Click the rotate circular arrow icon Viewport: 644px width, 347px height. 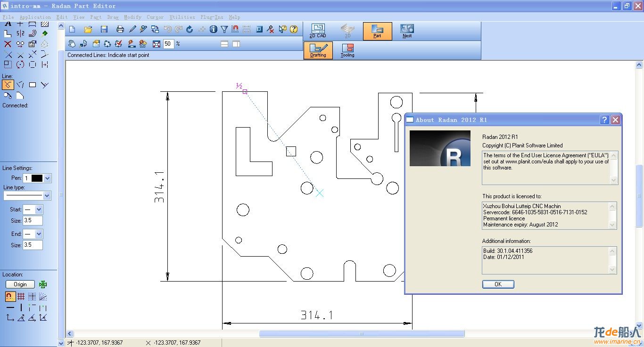pyautogui.click(x=20, y=65)
